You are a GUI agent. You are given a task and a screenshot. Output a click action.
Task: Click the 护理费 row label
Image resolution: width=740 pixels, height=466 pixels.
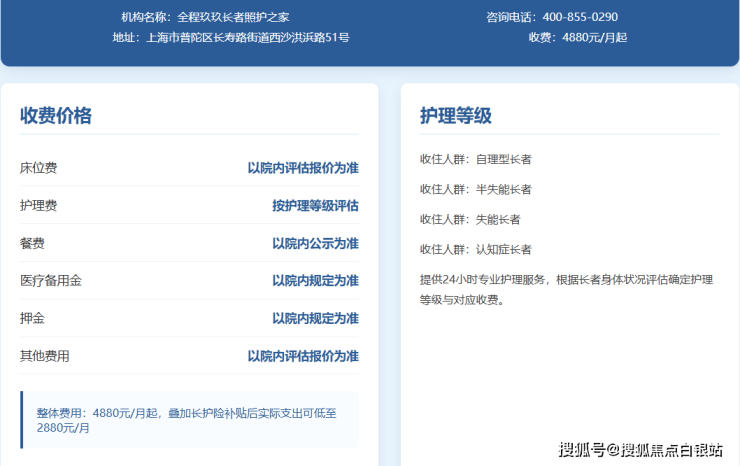click(39, 206)
